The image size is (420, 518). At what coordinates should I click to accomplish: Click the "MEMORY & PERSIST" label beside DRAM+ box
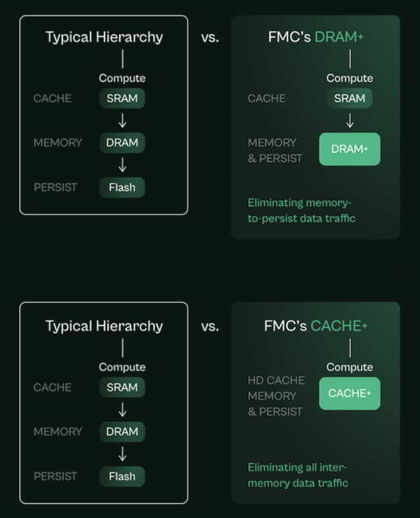click(x=275, y=150)
